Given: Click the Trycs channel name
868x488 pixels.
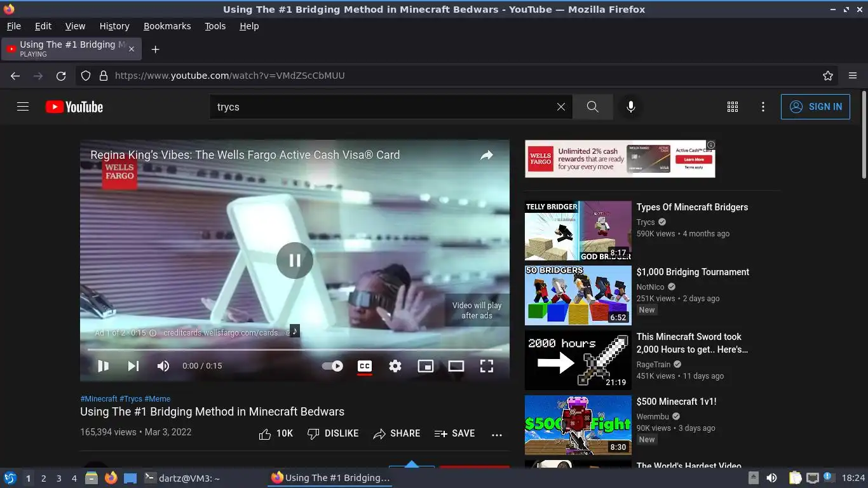Looking at the screenshot, I should tap(646, 222).
